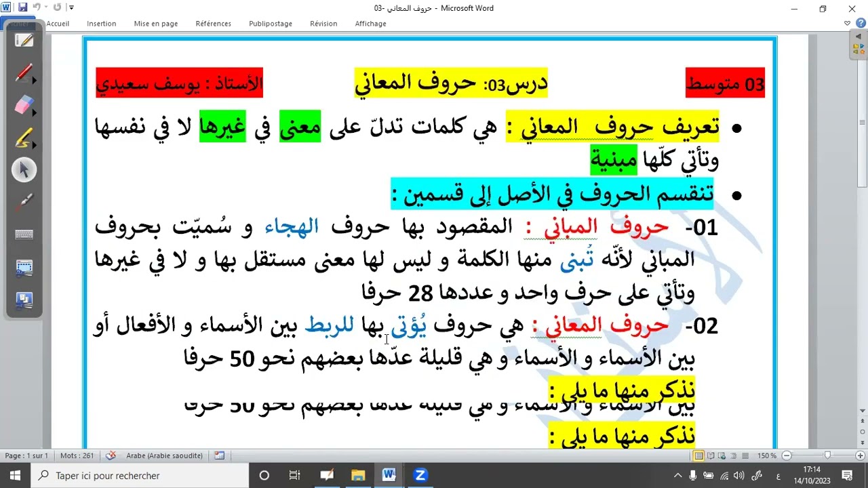Open the Révision tab
This screenshot has width=868, height=488.
323,24
